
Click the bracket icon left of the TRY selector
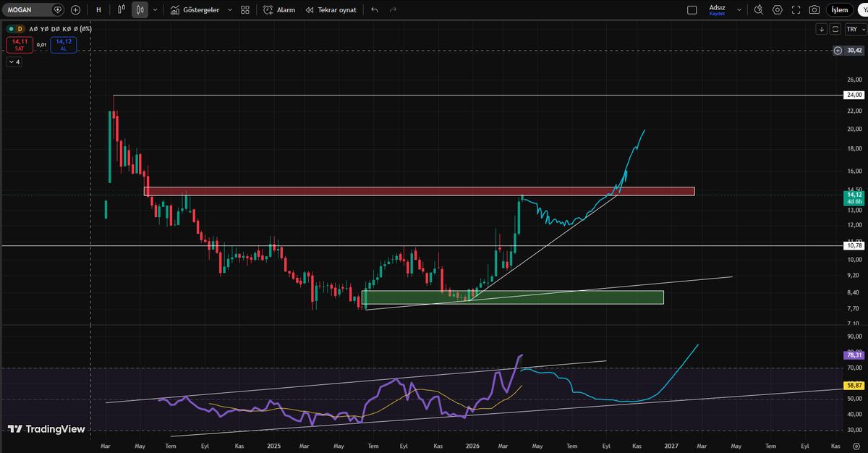(835, 29)
